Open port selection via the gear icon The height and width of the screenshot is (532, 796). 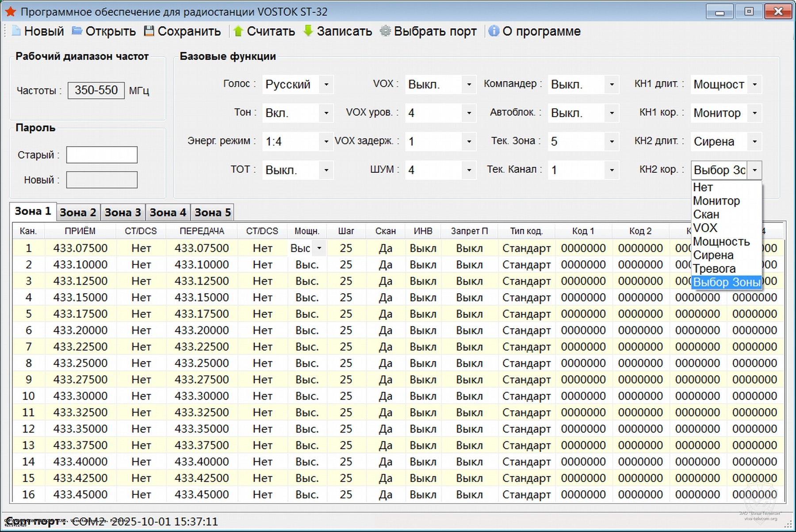tap(386, 31)
